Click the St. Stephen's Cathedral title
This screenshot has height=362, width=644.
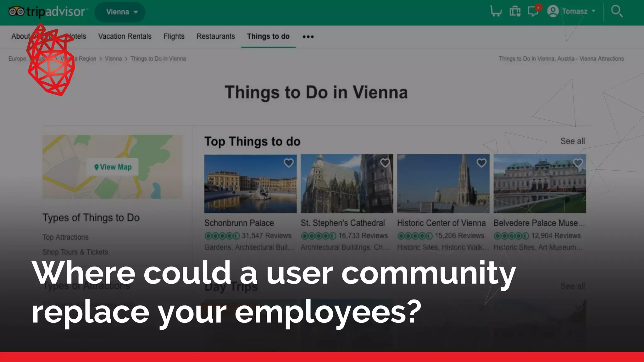click(343, 223)
